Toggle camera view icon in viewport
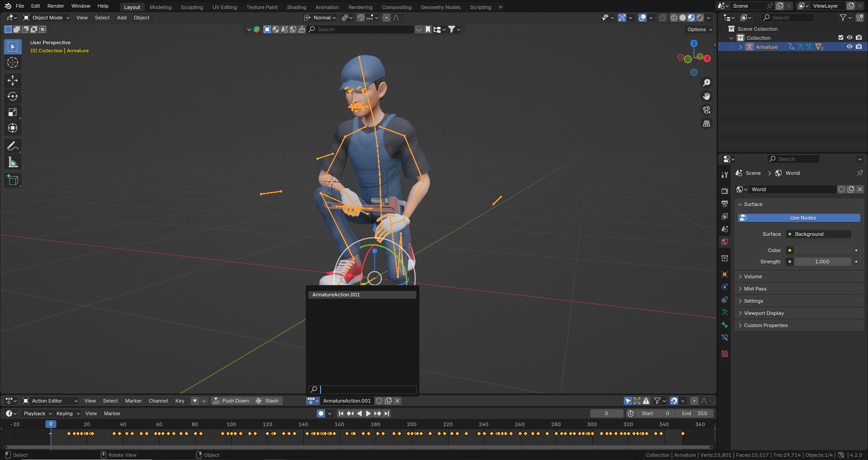 (x=707, y=110)
